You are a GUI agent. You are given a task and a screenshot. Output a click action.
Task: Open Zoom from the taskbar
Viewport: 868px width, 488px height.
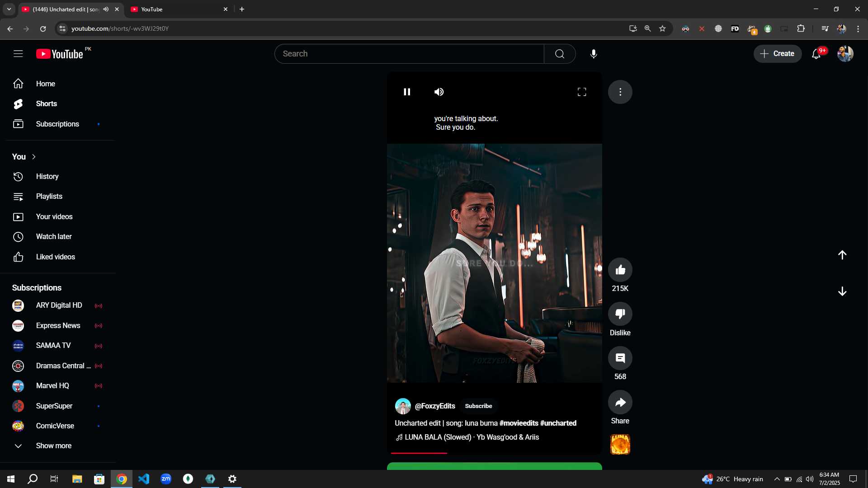coord(166,479)
